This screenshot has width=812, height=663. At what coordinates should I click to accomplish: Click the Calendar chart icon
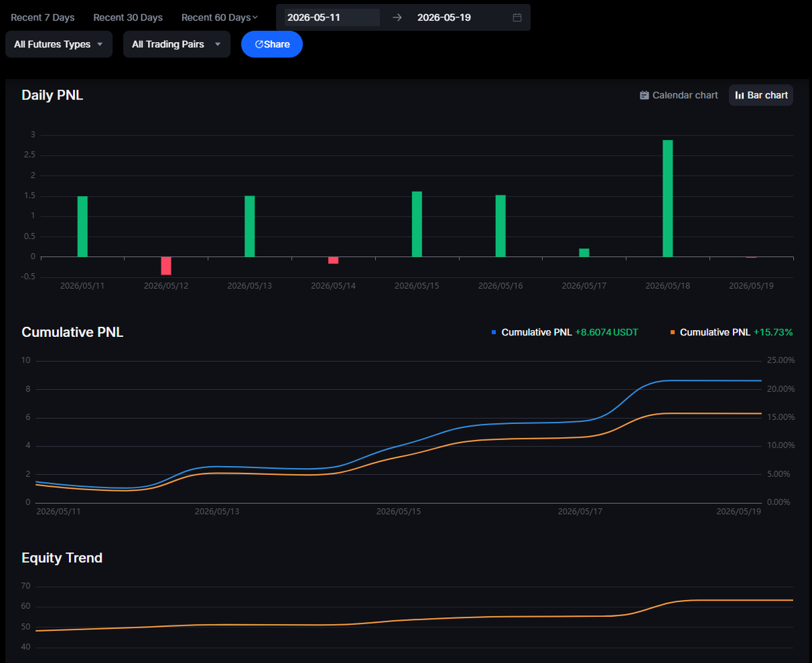click(644, 95)
